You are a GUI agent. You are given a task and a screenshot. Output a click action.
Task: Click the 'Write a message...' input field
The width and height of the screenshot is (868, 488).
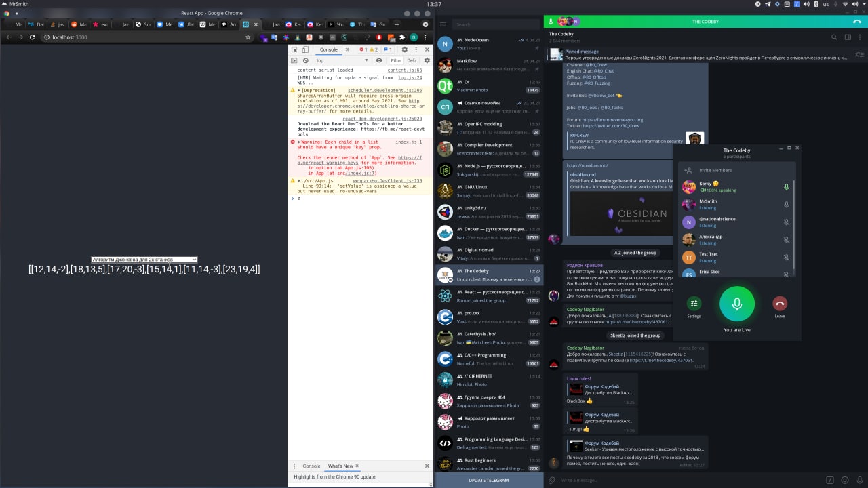coord(690,480)
